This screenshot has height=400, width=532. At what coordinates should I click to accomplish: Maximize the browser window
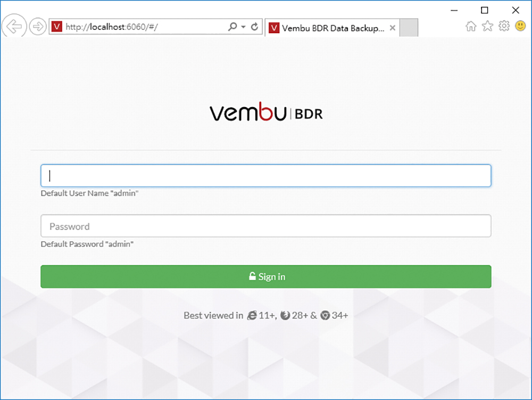click(x=485, y=10)
